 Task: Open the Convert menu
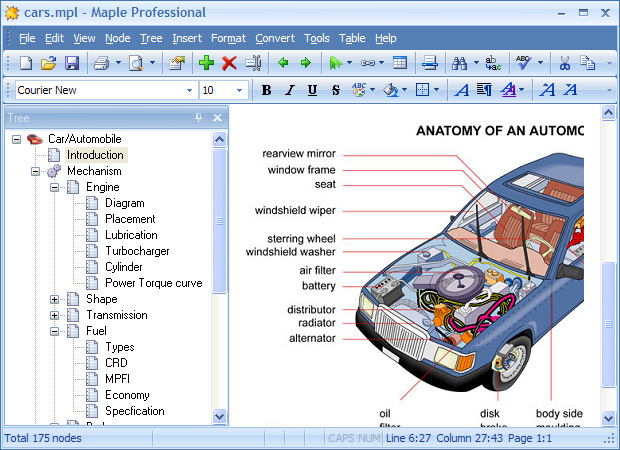click(274, 38)
